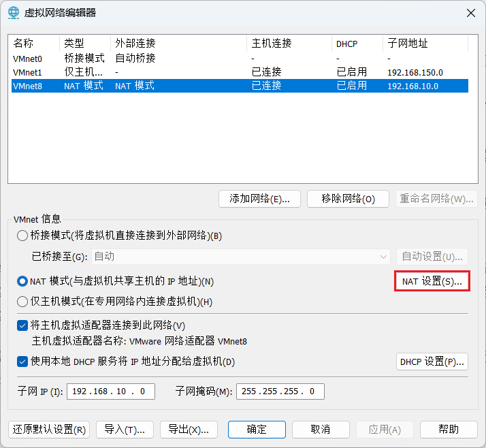486x448 pixels.
Task: Click 已启用 DHCP cell in VMnet1 row
Action: [351, 72]
